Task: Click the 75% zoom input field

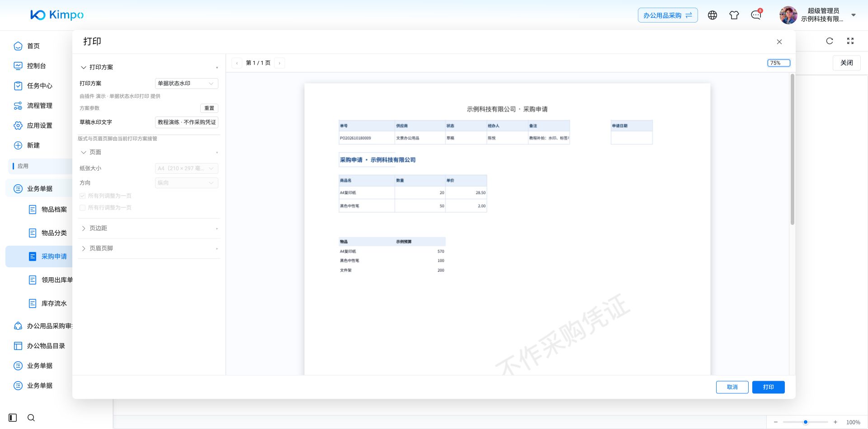Action: 778,63
